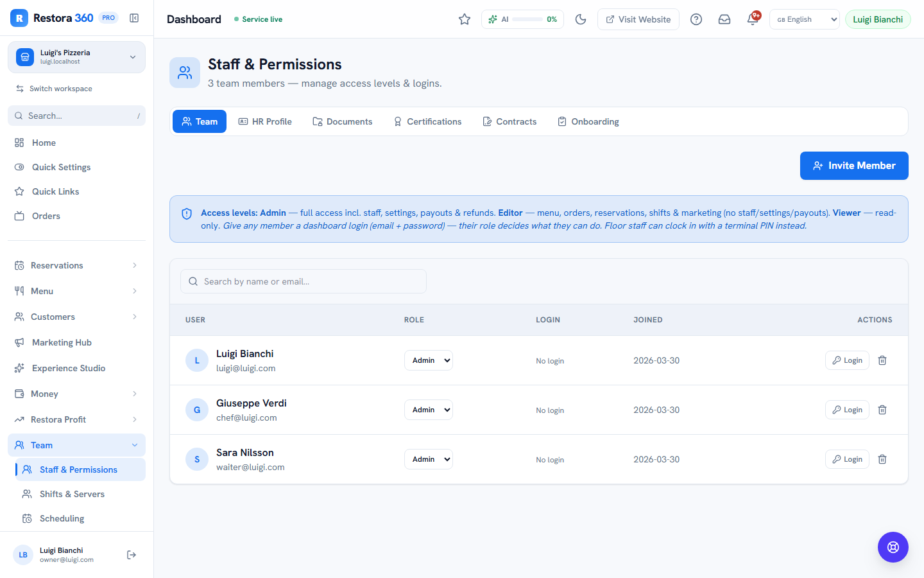Viewport: 924px width, 578px height.
Task: Open Quick Settings
Action: (76, 167)
